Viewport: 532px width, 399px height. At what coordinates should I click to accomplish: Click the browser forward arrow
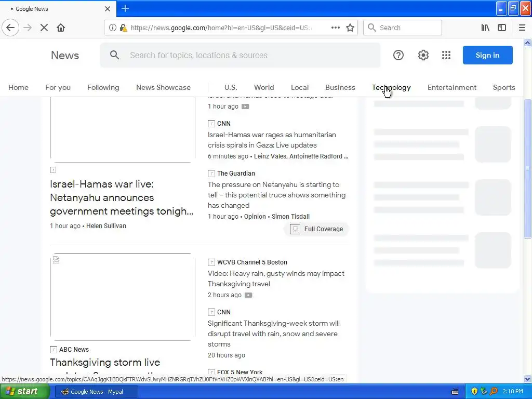point(28,28)
